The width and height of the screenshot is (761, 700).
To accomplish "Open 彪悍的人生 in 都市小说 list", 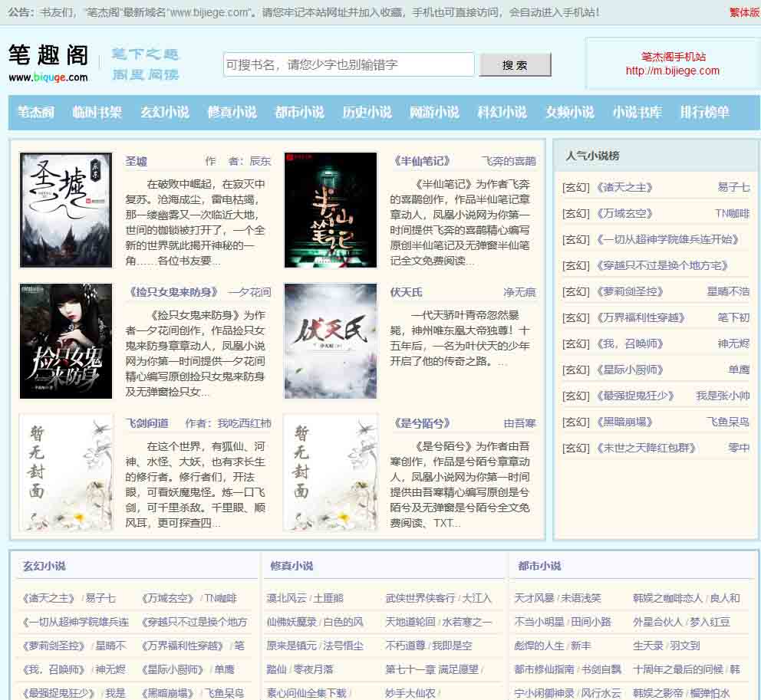I will [539, 646].
